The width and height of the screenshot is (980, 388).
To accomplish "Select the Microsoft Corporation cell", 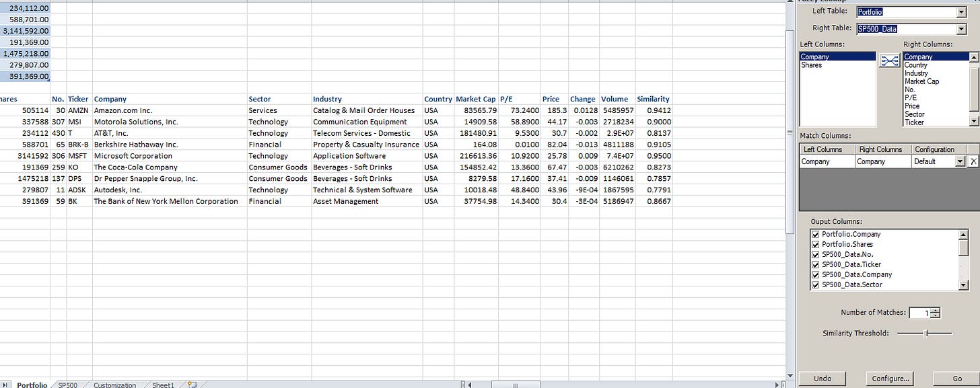I will [x=170, y=156].
